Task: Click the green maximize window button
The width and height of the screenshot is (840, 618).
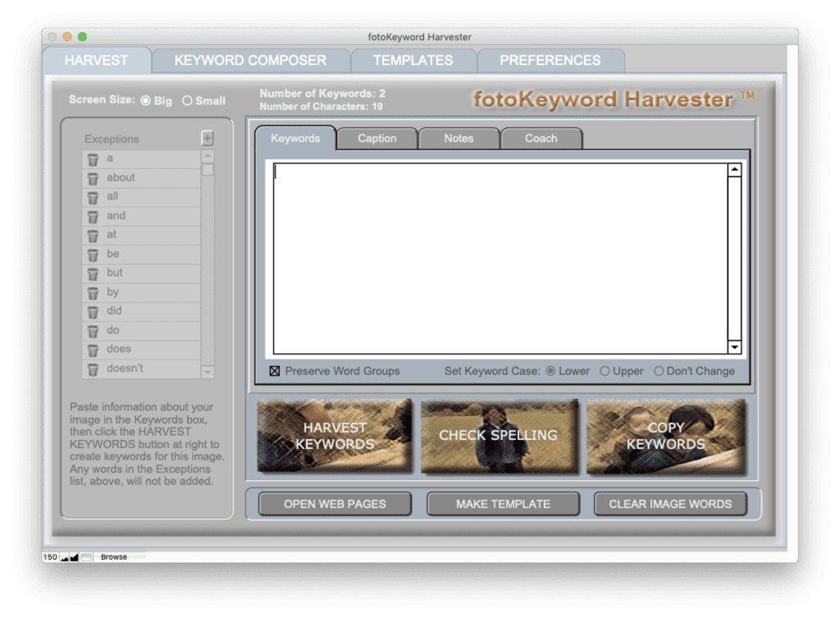Action: (82, 36)
